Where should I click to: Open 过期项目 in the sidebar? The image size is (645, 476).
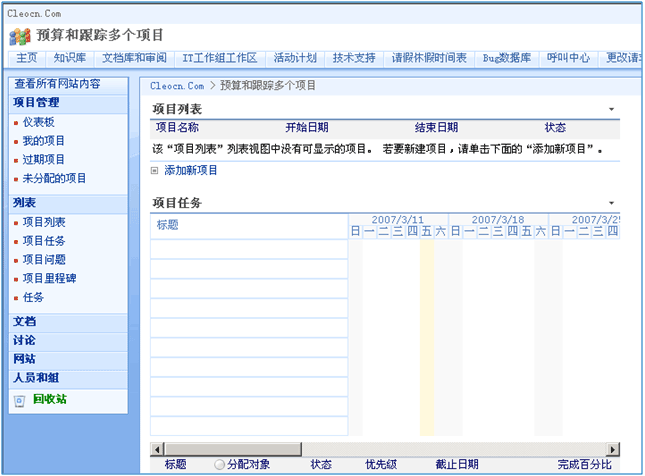pos(44,160)
